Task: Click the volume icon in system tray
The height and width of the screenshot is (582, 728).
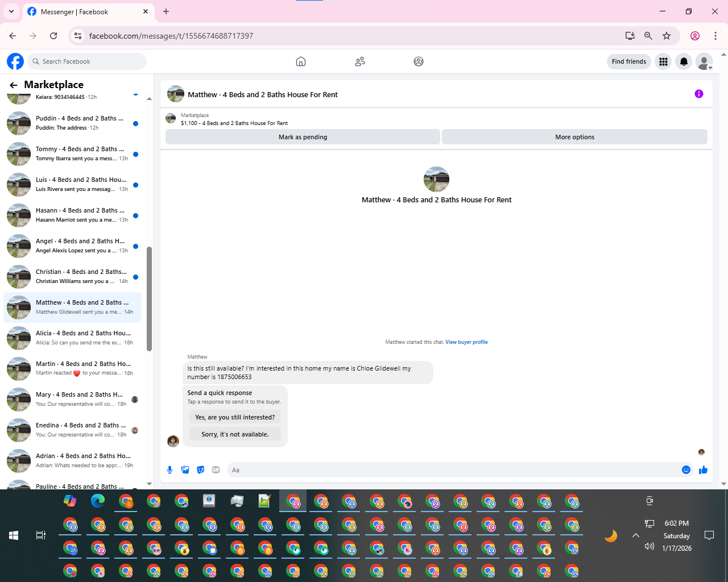Action: tap(650, 547)
